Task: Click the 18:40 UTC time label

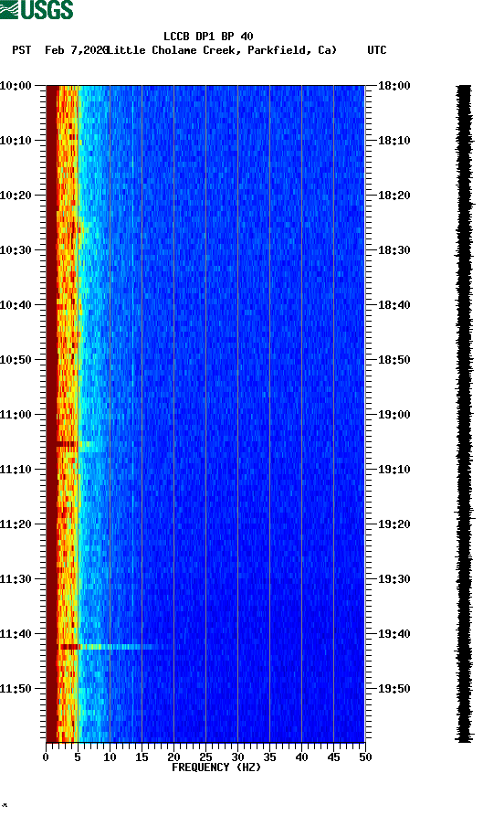Action: [x=394, y=305]
